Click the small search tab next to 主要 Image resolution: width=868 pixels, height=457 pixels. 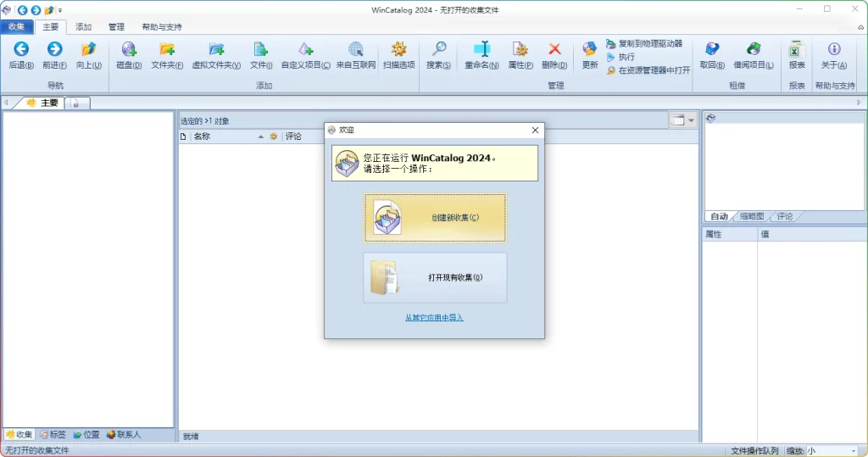click(77, 103)
